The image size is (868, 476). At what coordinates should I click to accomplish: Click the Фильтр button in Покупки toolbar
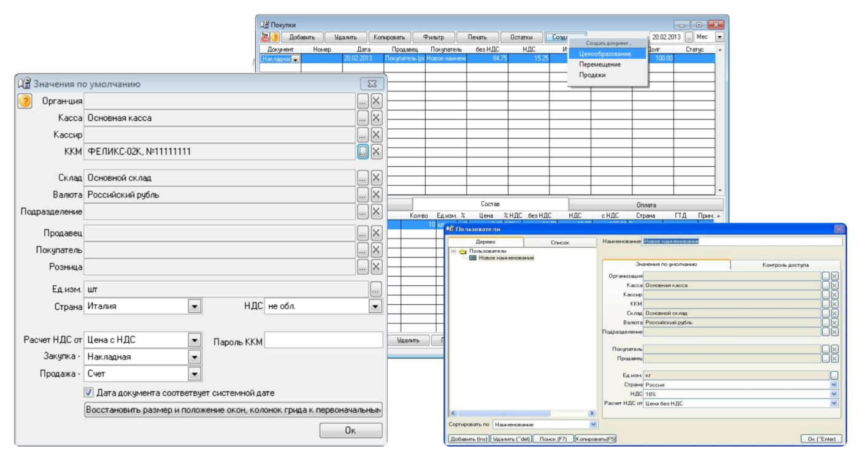pyautogui.click(x=433, y=37)
